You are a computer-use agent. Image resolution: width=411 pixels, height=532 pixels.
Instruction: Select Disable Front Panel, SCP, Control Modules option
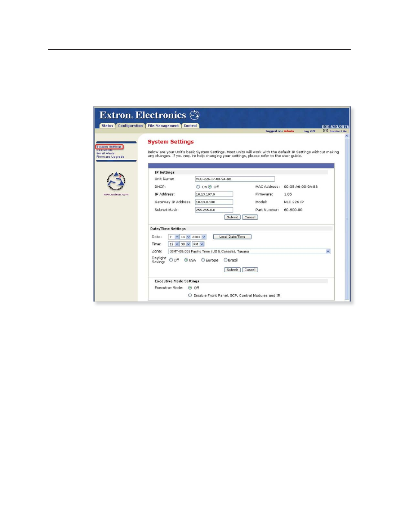[x=190, y=296]
